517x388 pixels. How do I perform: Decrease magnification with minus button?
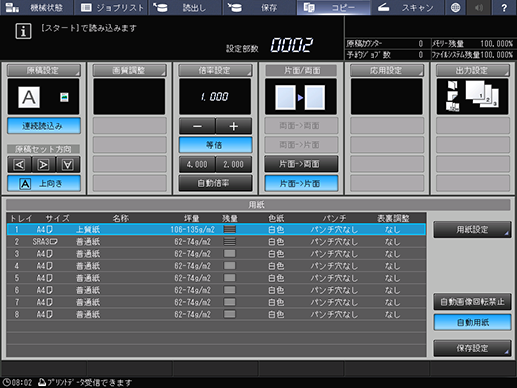point(197,126)
